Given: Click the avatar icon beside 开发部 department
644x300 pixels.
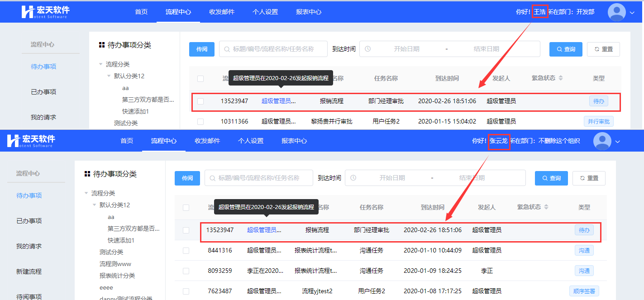Looking at the screenshot, I should [x=616, y=12].
